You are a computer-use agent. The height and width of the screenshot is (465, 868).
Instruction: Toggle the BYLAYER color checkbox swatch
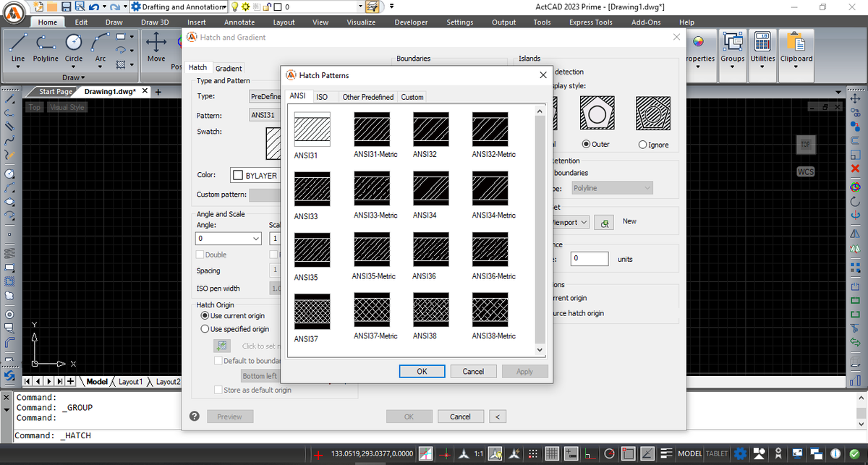point(238,176)
